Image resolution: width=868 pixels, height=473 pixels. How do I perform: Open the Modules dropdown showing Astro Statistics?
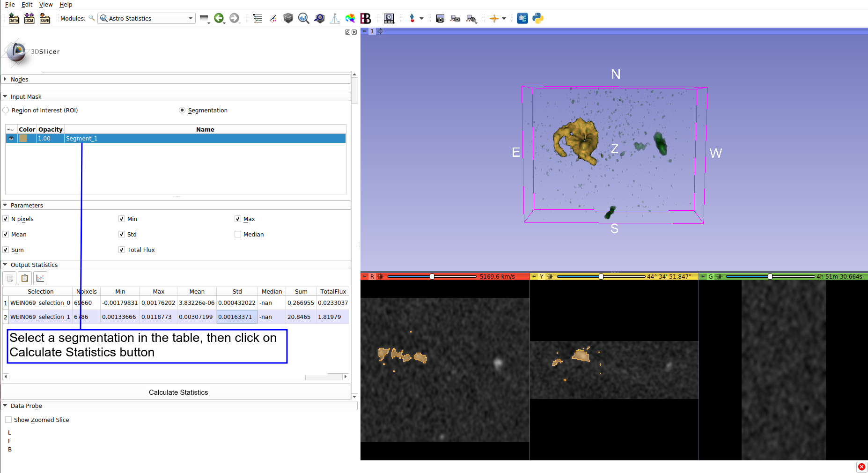[146, 19]
